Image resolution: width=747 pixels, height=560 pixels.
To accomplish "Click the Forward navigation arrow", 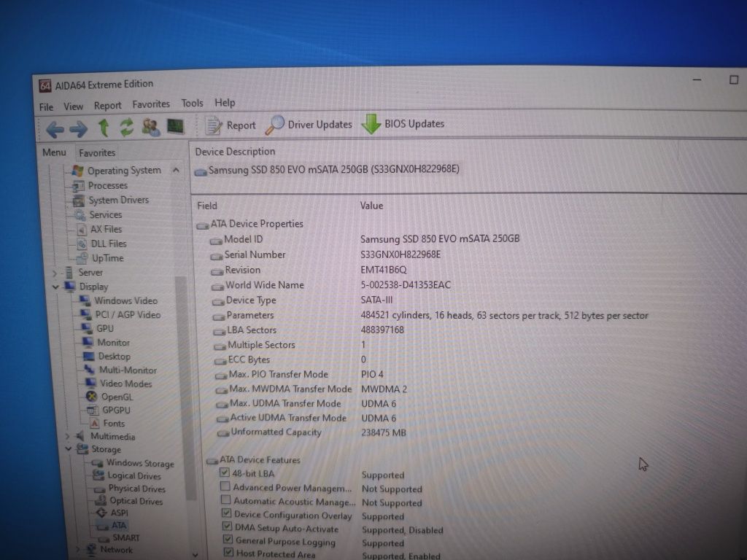I will [x=79, y=128].
